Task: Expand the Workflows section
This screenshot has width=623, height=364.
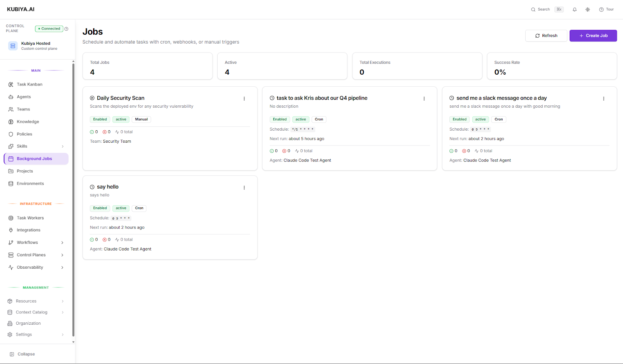Action: point(62,242)
